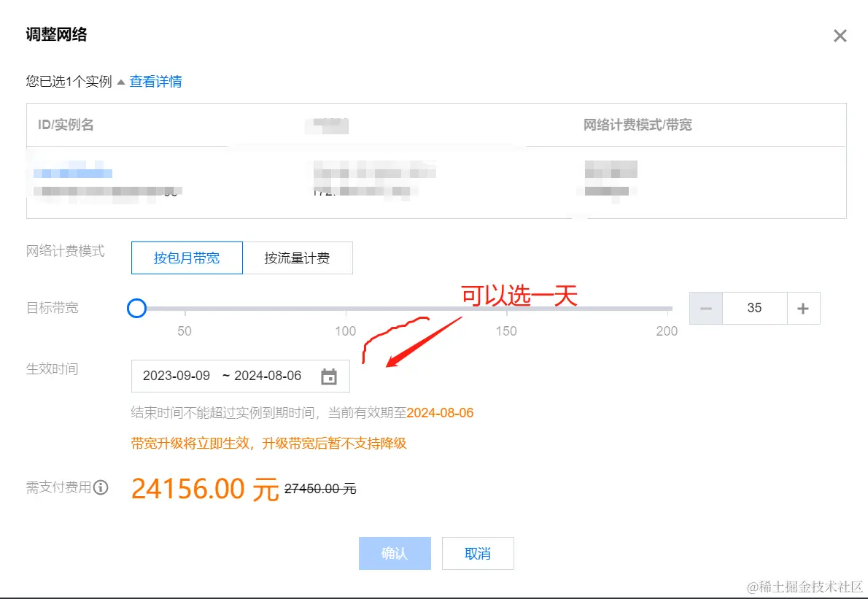Click orange expiry date 2024-08-06 in hint
The height and width of the screenshot is (599, 868).
click(440, 413)
